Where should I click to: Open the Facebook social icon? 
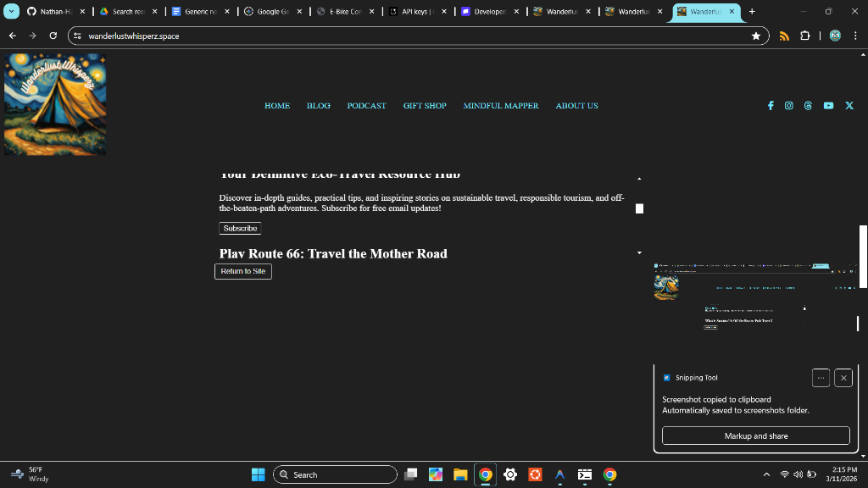click(771, 106)
